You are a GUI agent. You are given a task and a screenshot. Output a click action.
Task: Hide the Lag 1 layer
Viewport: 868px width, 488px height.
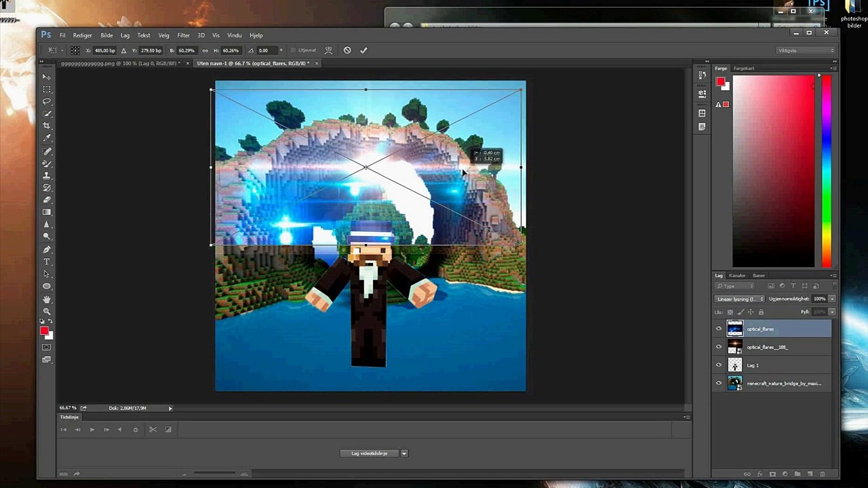[719, 365]
